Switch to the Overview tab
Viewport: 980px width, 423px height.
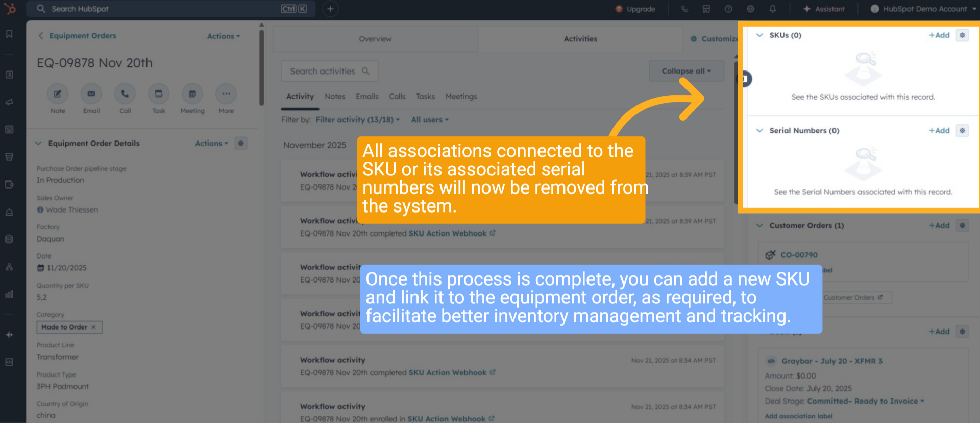coord(375,39)
